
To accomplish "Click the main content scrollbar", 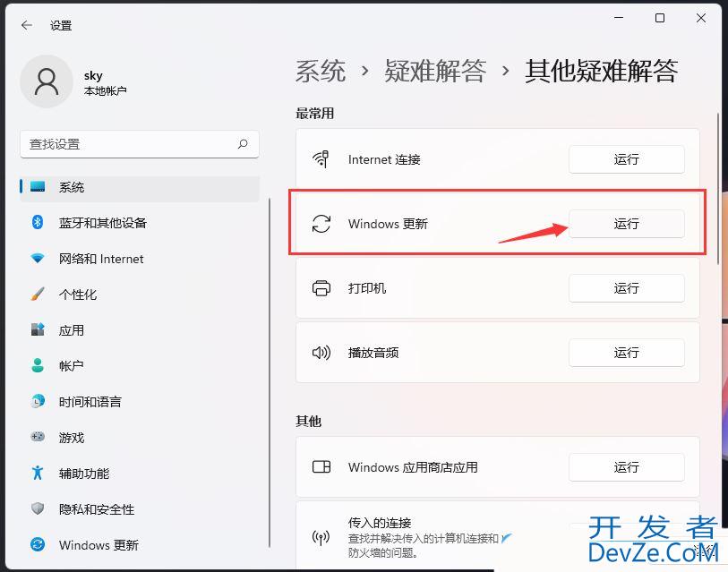I will point(718,188).
